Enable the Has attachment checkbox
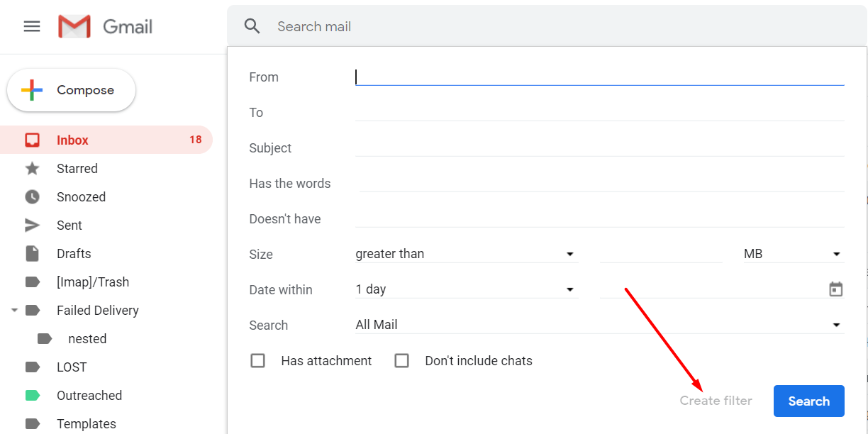The image size is (868, 434). pyautogui.click(x=258, y=361)
